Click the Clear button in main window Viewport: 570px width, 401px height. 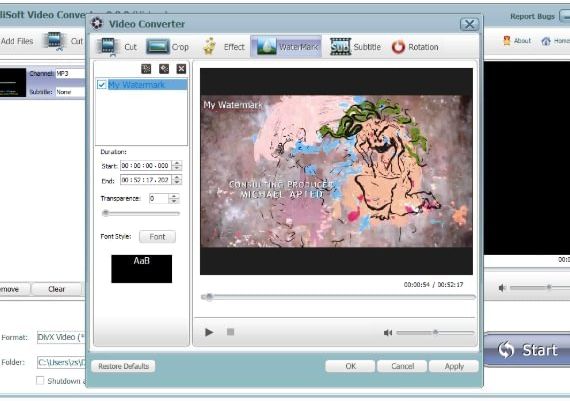56,289
